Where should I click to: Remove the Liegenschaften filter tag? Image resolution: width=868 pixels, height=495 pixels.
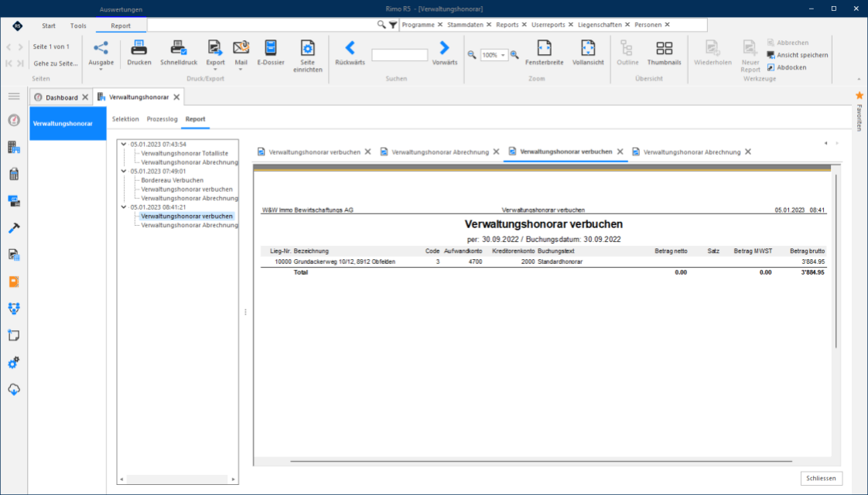(627, 25)
